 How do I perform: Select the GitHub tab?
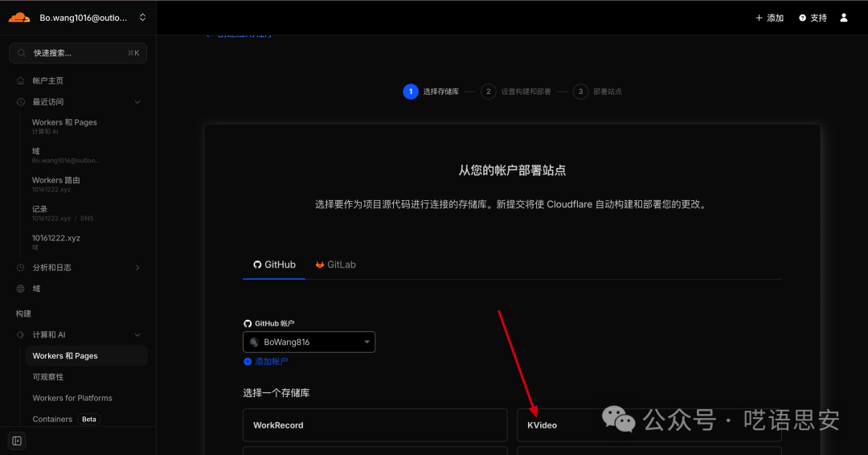coord(274,264)
